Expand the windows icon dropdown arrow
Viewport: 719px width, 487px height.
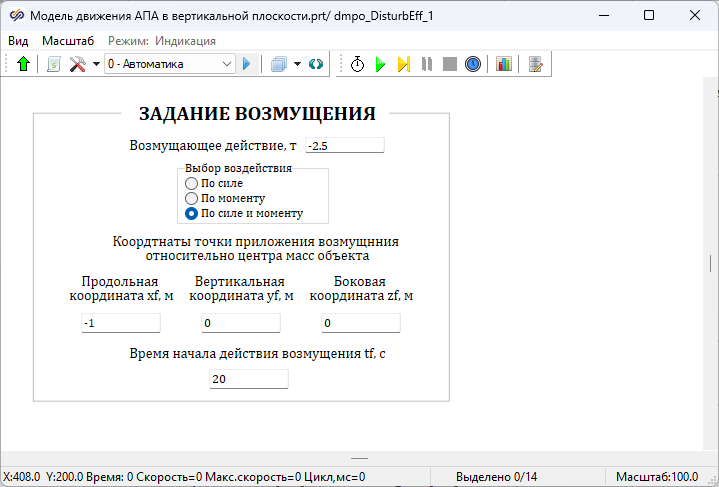298,64
